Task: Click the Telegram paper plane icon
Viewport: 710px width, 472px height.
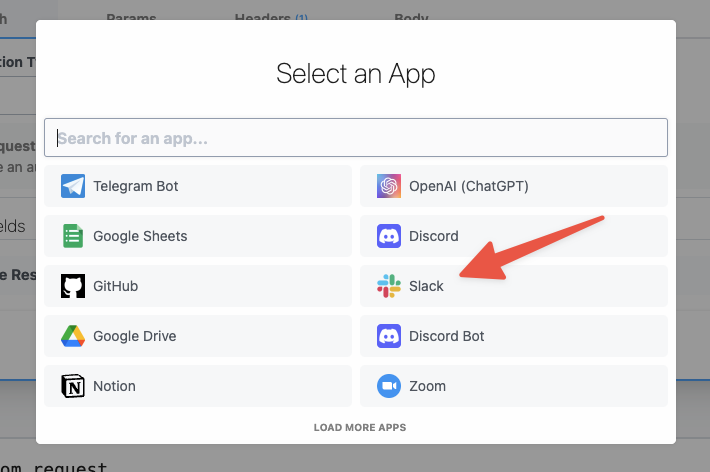Action: 73,186
